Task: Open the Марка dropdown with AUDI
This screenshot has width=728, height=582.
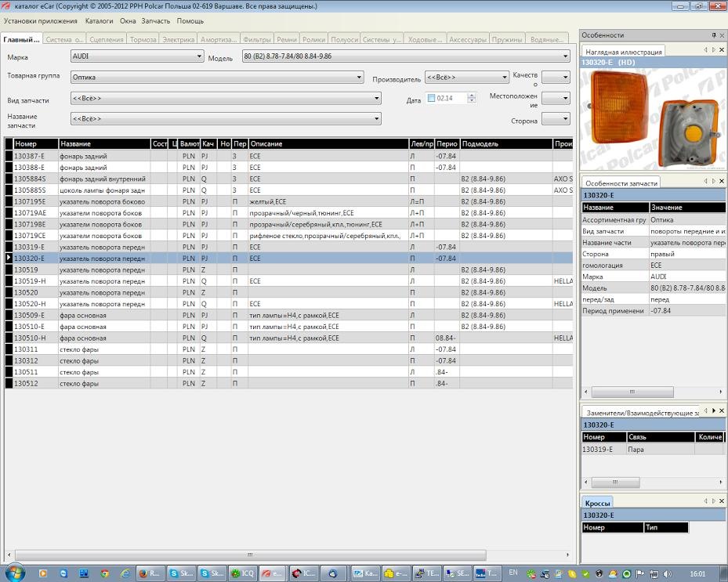Action: coord(137,56)
